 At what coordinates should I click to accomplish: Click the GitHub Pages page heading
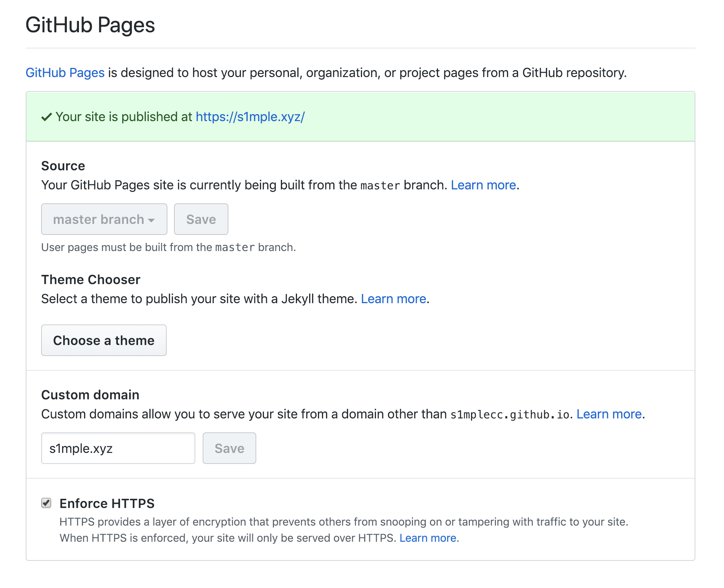tap(90, 25)
